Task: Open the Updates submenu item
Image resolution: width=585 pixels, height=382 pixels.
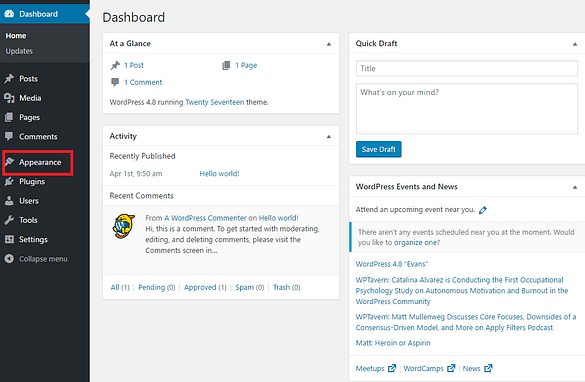Action: click(x=19, y=51)
